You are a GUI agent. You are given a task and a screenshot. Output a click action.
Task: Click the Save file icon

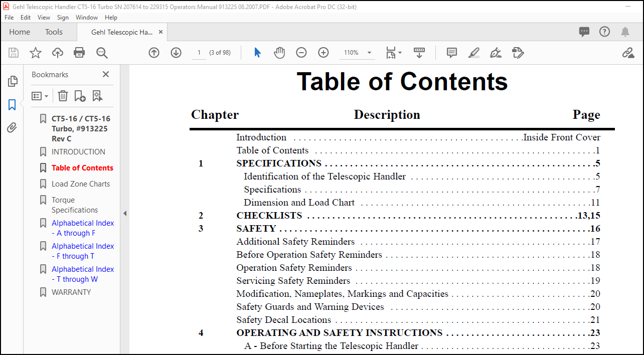14,53
